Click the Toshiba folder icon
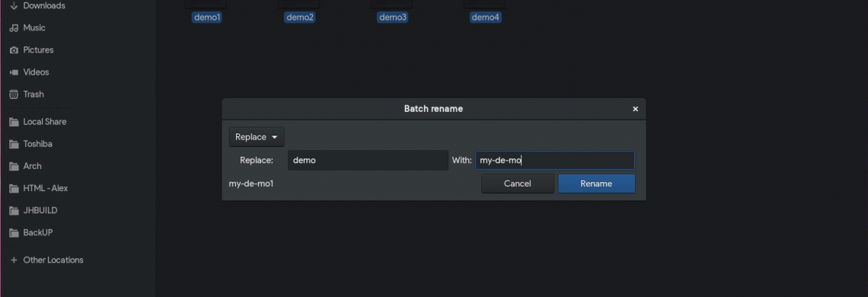Viewport: 868px width, 297px height. pos(14,144)
